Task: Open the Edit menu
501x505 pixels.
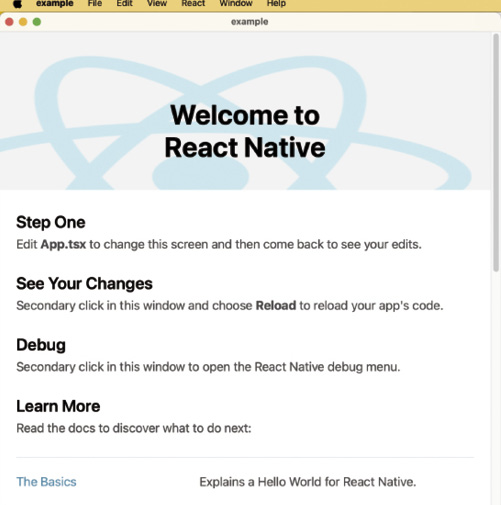Action: pyautogui.click(x=124, y=3)
